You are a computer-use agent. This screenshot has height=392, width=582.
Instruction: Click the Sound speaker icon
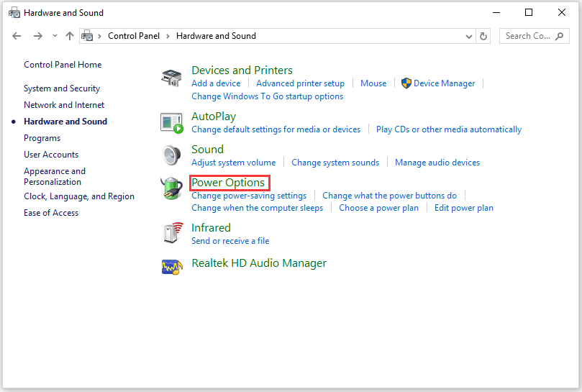point(171,155)
